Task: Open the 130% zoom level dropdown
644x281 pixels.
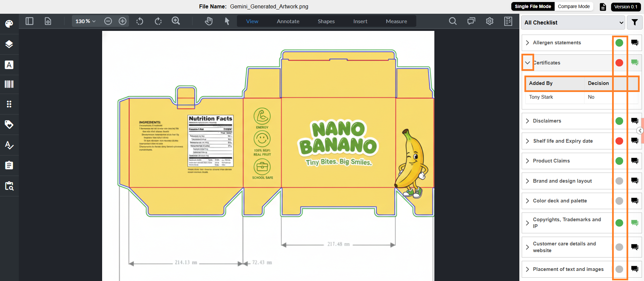Action: 85,21
